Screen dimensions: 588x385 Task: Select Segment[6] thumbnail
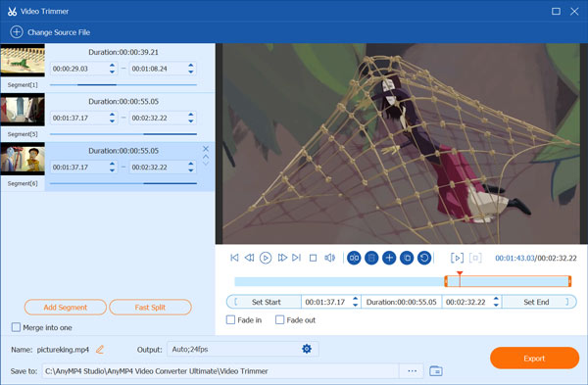[23, 159]
